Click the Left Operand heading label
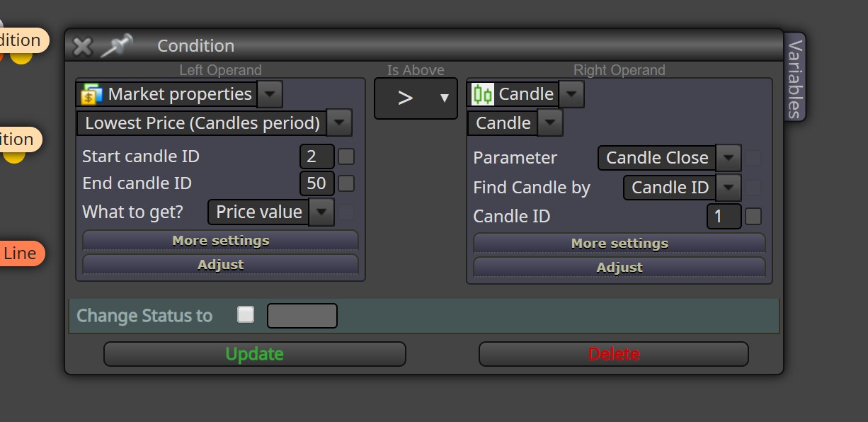The image size is (868, 422). coord(220,70)
